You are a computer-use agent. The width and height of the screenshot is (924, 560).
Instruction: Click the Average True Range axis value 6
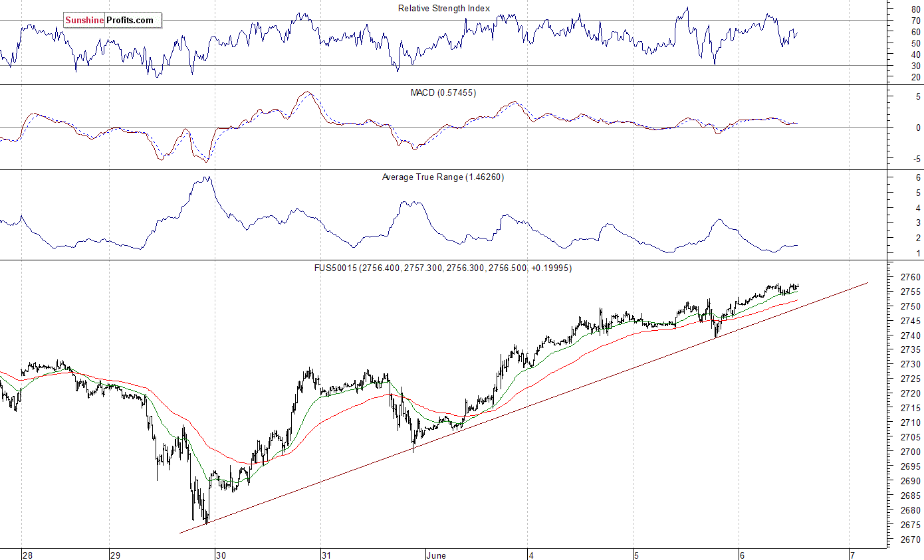918,177
